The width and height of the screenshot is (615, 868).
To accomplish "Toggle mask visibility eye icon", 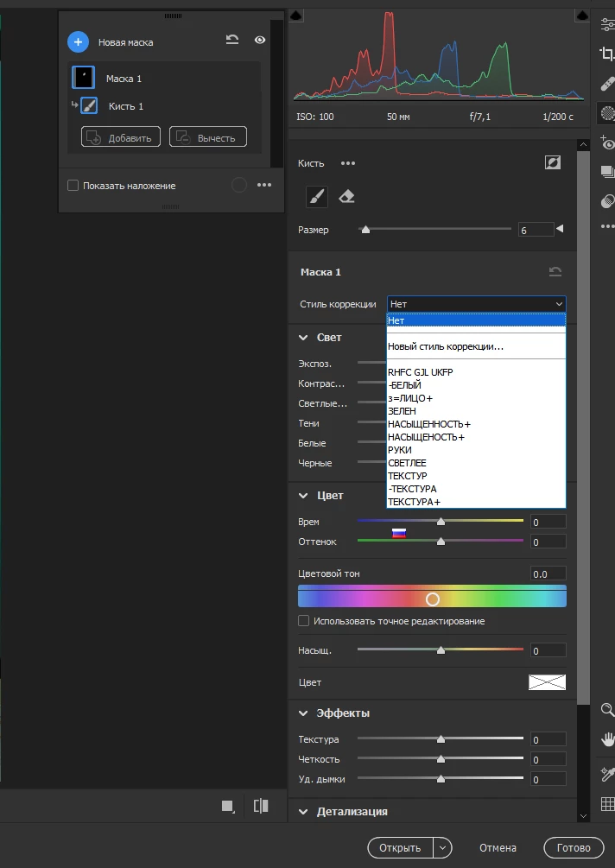I will 260,40.
